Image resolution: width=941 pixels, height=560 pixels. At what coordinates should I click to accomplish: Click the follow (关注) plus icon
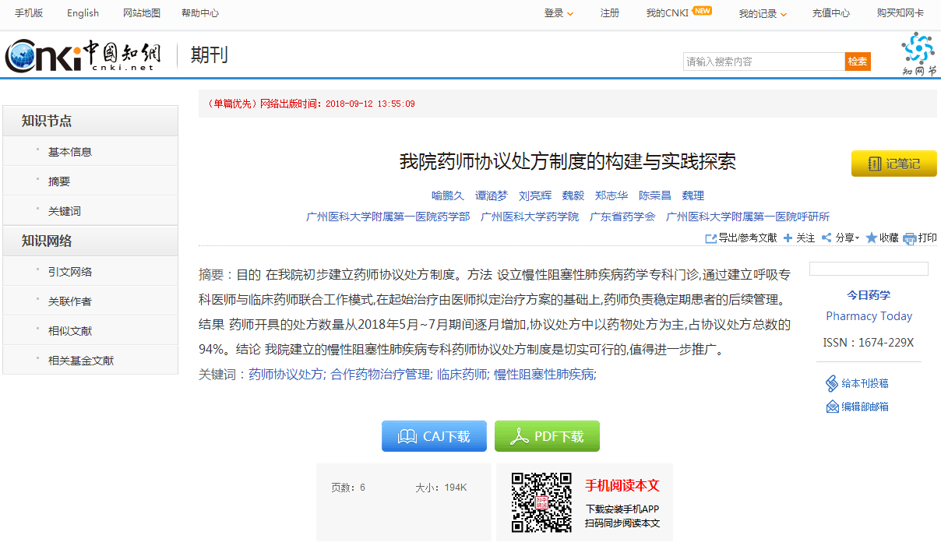pyautogui.click(x=788, y=238)
